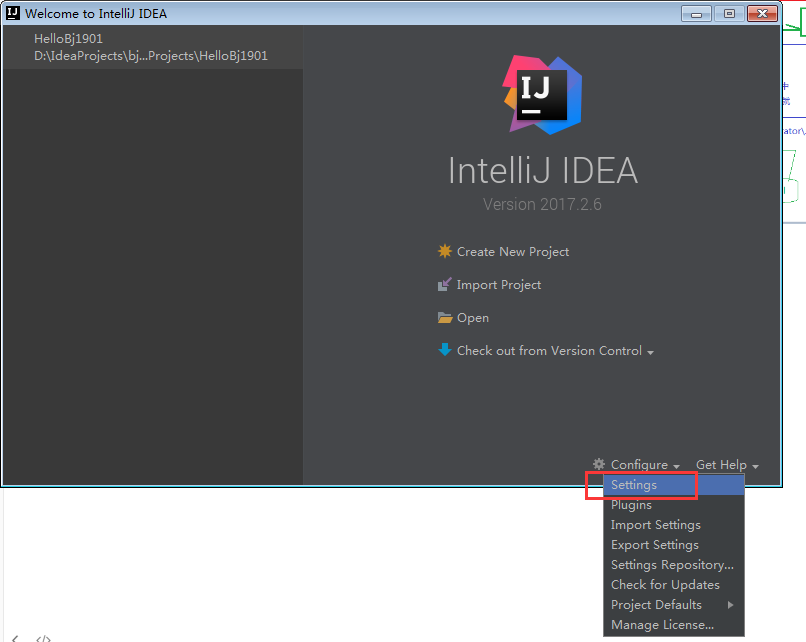Click the Create New Project star icon

click(x=445, y=251)
